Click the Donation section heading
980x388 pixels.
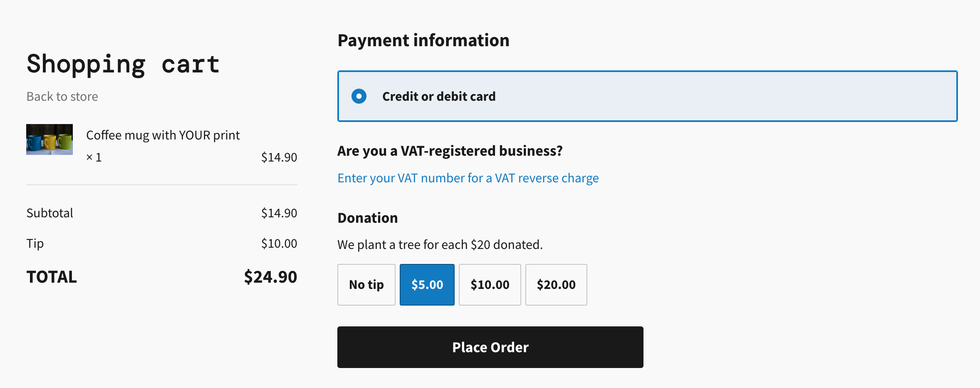coord(368,218)
